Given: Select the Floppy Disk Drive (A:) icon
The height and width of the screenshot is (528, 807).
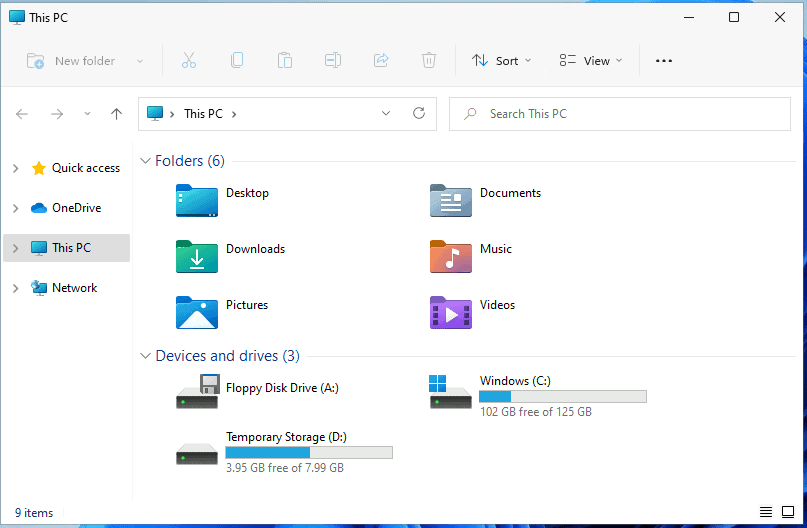Looking at the screenshot, I should tap(198, 392).
